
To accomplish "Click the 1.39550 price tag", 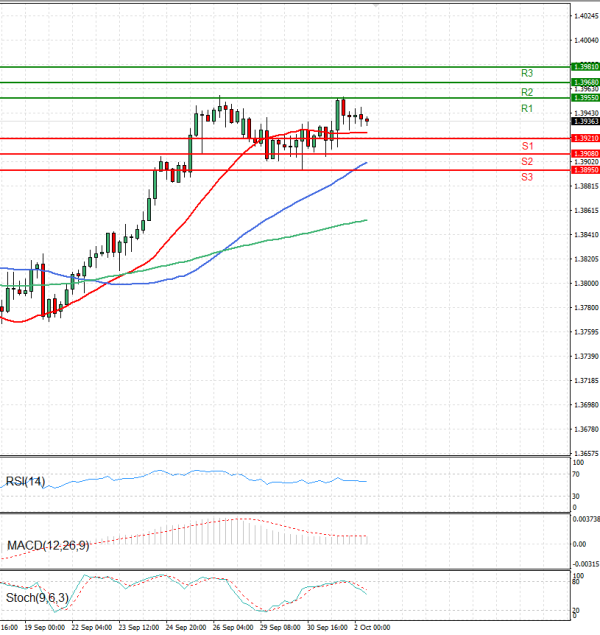I will point(585,98).
